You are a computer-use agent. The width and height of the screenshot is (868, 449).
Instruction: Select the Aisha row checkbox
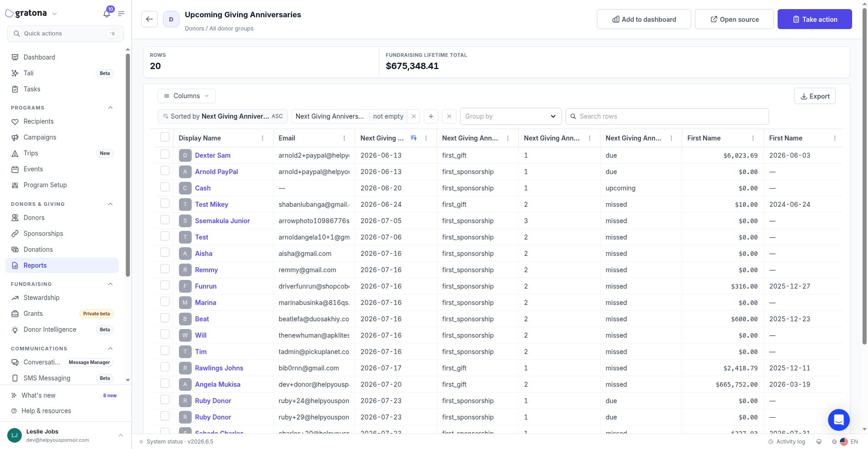165,253
